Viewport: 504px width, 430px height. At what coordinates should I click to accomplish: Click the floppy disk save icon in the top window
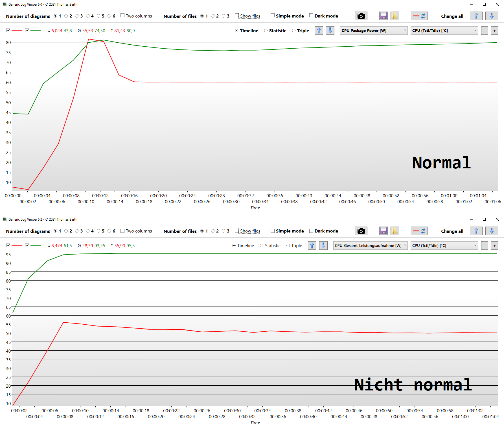point(384,16)
